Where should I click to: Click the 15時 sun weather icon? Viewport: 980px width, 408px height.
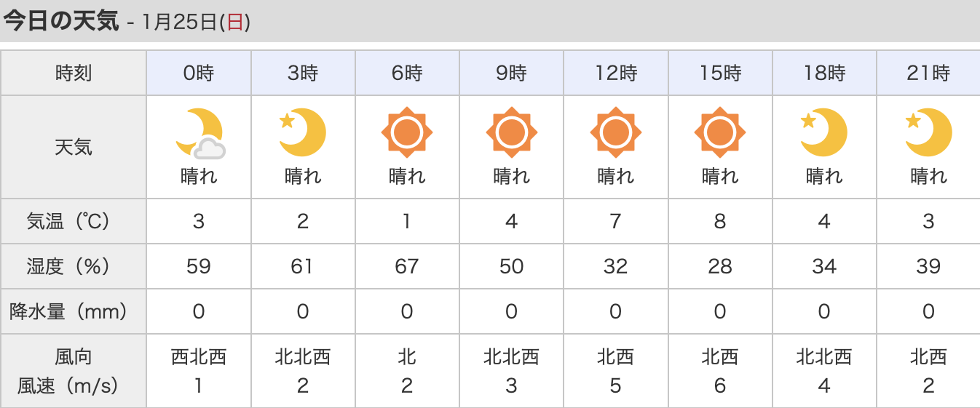tap(720, 132)
